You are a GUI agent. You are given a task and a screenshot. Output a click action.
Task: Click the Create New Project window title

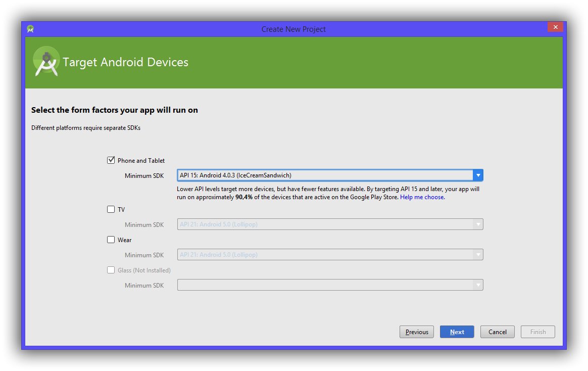293,29
